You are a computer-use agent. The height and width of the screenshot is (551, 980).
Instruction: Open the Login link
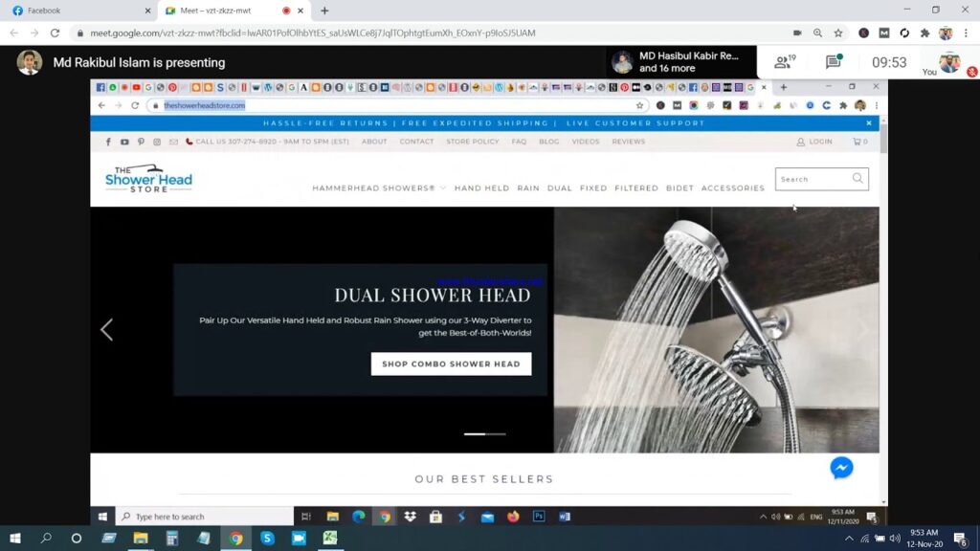pyautogui.click(x=814, y=142)
